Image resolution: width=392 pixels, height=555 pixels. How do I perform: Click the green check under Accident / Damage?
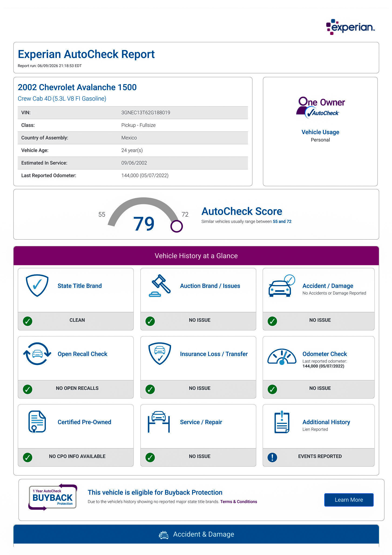pos(272,321)
